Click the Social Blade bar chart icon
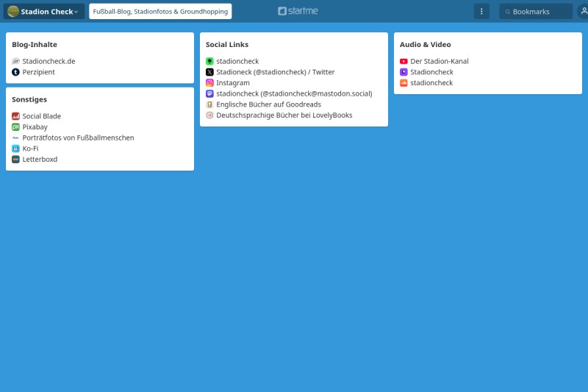Image resolution: width=588 pixels, height=392 pixels. (x=15, y=116)
